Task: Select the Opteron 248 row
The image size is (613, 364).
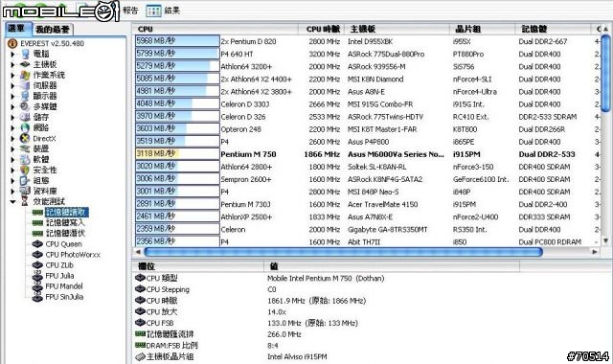Action: (x=368, y=129)
